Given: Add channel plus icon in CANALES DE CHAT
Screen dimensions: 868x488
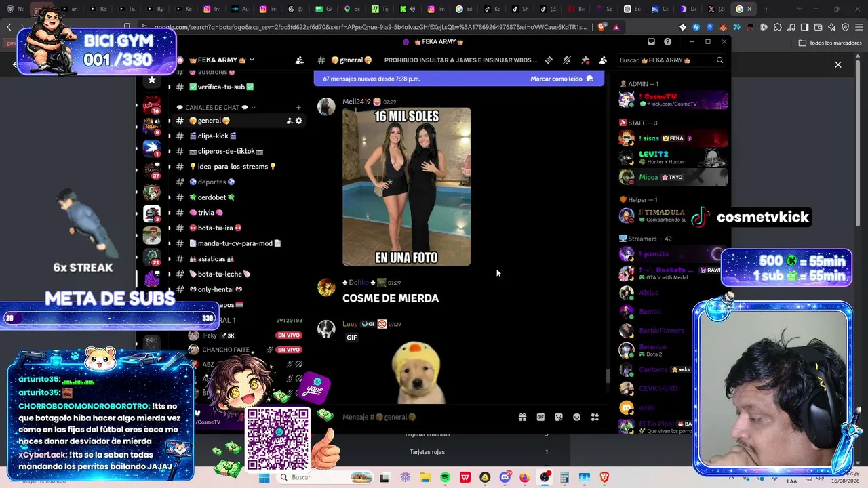Looking at the screenshot, I should (x=298, y=108).
